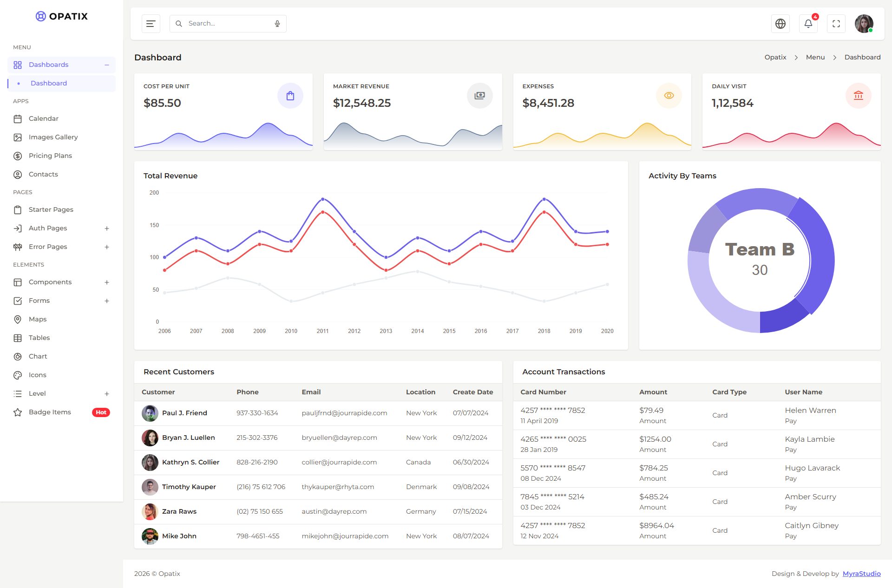Screen dimensions: 892x588
Task: Click the Expenses eye icon
Action: (x=669, y=96)
